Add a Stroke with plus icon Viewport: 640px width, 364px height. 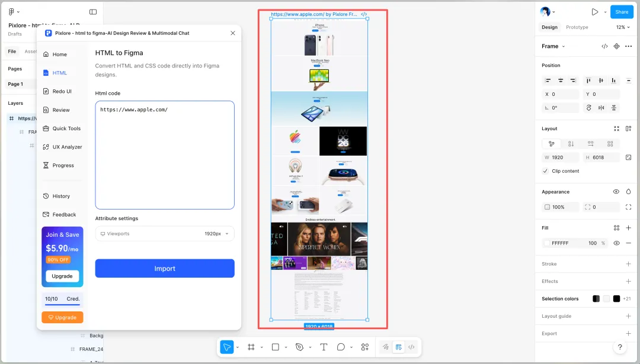[629, 264]
